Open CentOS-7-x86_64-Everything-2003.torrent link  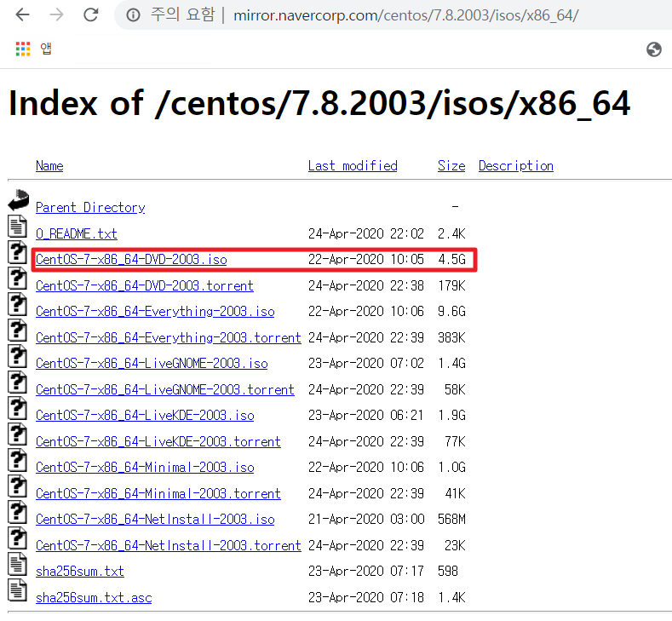pos(169,337)
